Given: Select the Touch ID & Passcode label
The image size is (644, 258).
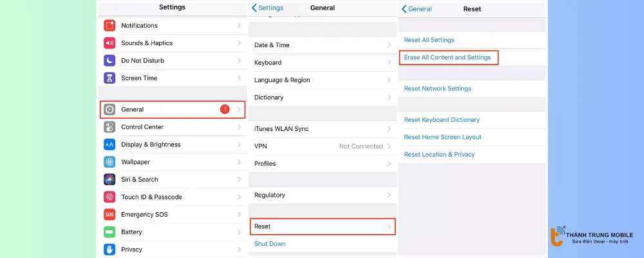Looking at the screenshot, I should point(151,197).
